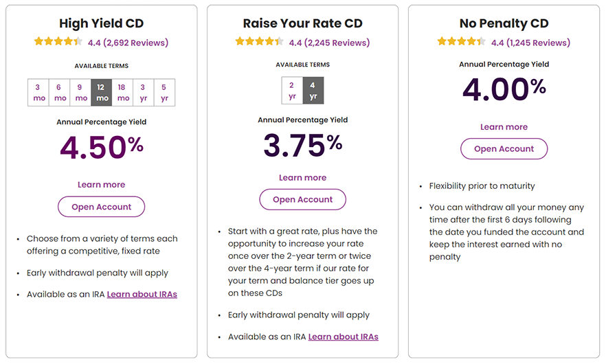Open Account for Raise Your Rate CD
Screen dimensions: 606x364
[302, 199]
